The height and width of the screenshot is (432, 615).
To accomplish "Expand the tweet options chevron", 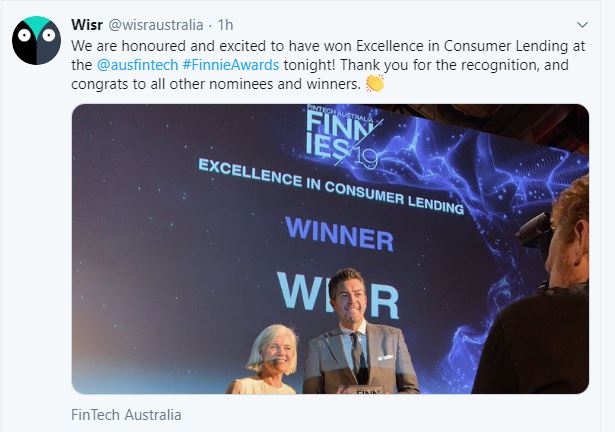I will [582, 25].
